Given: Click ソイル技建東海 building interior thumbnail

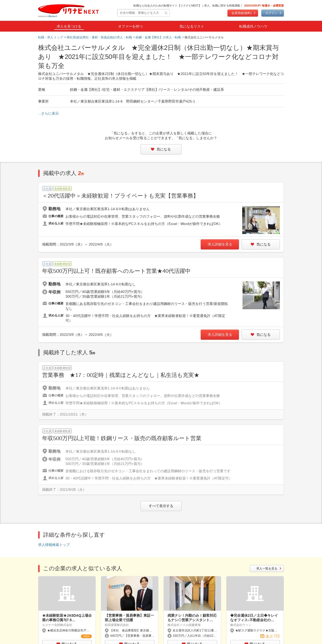Looking at the screenshot, I should pos(192,593).
